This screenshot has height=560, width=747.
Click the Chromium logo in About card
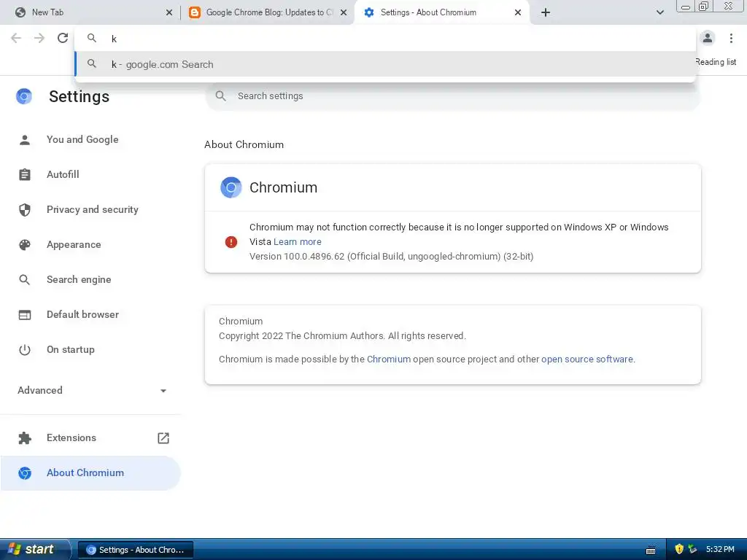231,187
